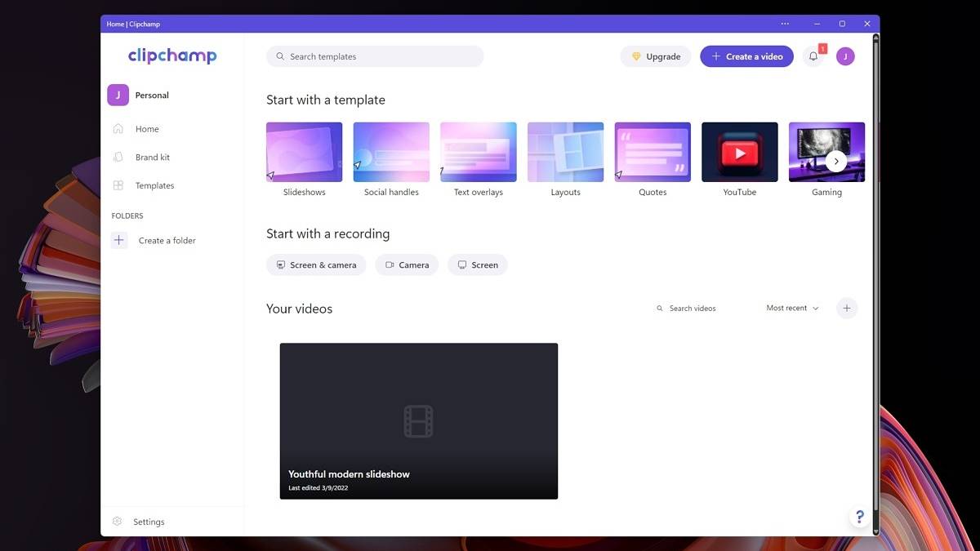Open the help question mark button
The width and height of the screenshot is (980, 551).
coord(859,517)
